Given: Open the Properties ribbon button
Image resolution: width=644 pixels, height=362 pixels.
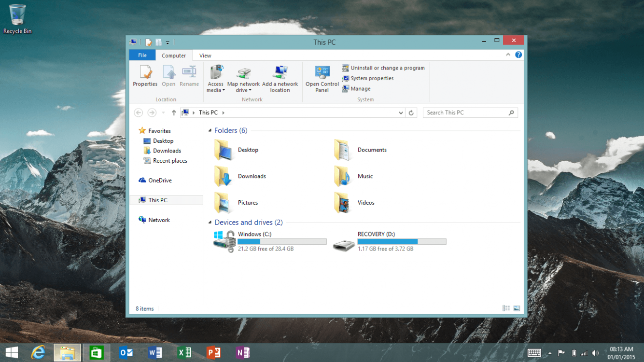Looking at the screenshot, I should (145, 76).
